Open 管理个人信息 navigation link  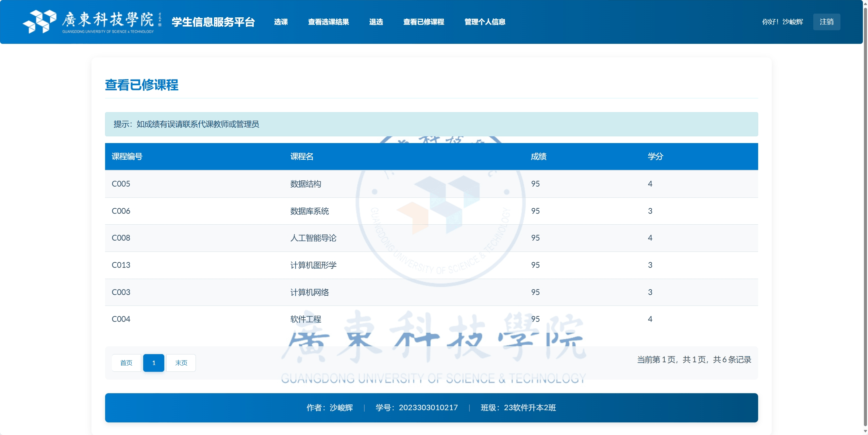coord(485,22)
